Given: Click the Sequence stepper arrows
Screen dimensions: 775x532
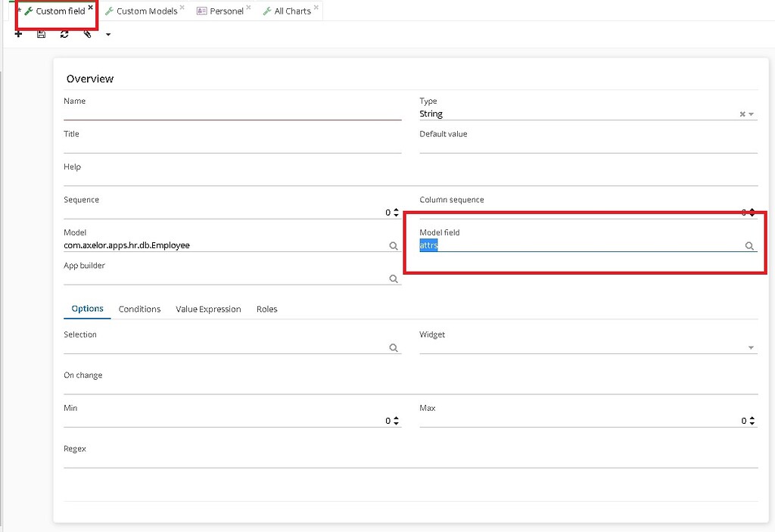Looking at the screenshot, I should (396, 213).
